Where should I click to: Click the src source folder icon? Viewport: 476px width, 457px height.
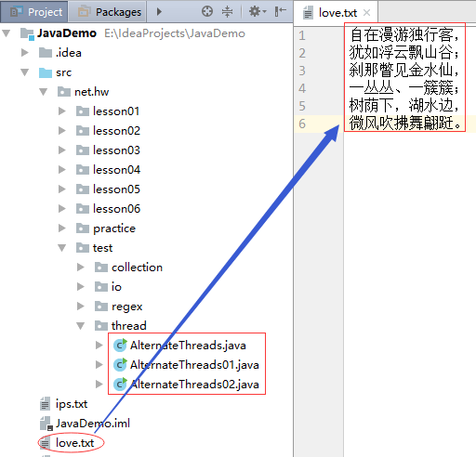(x=46, y=72)
